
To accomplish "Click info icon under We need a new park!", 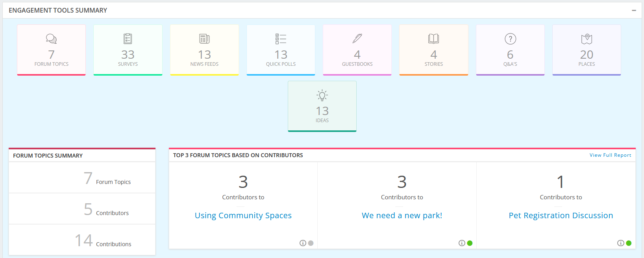I will 462,243.
